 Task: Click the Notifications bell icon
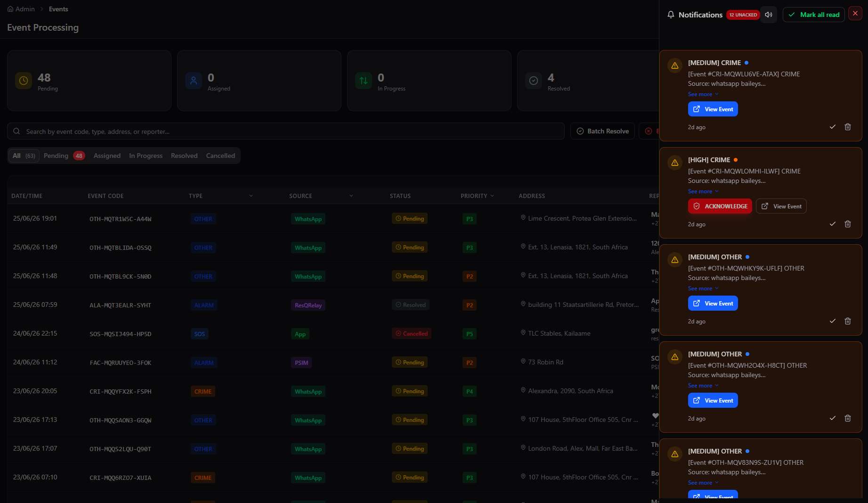point(671,15)
